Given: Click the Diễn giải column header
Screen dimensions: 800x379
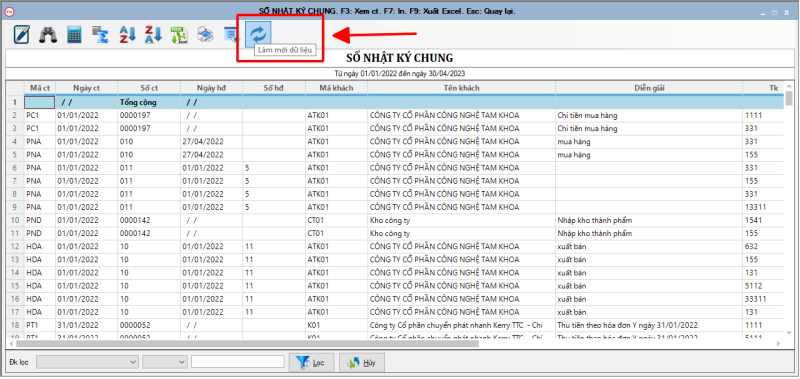Looking at the screenshot, I should tap(649, 88).
